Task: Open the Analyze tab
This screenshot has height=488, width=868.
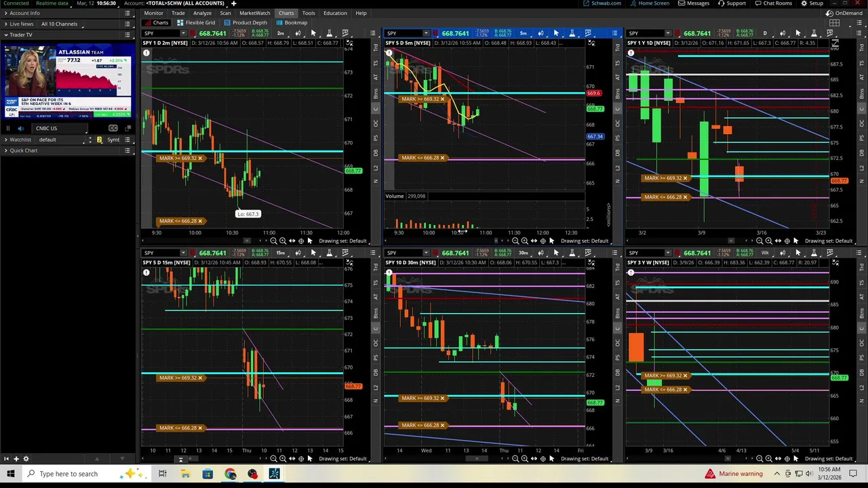Action: click(x=202, y=13)
